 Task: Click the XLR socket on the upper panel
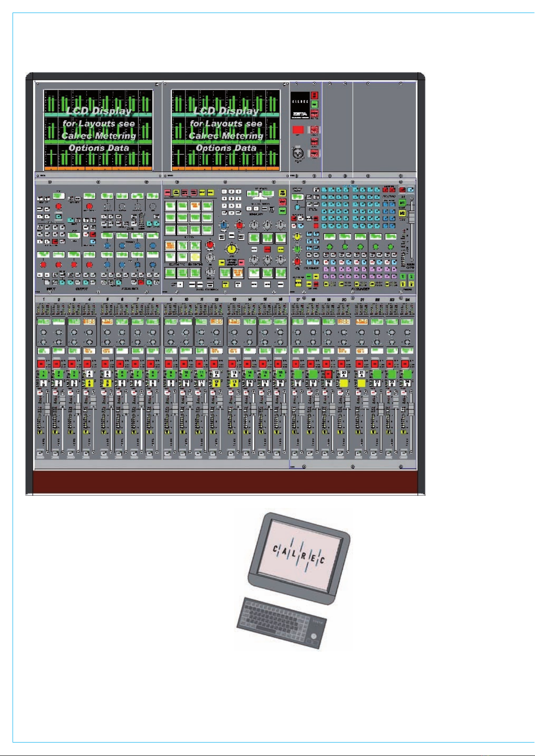[298, 153]
